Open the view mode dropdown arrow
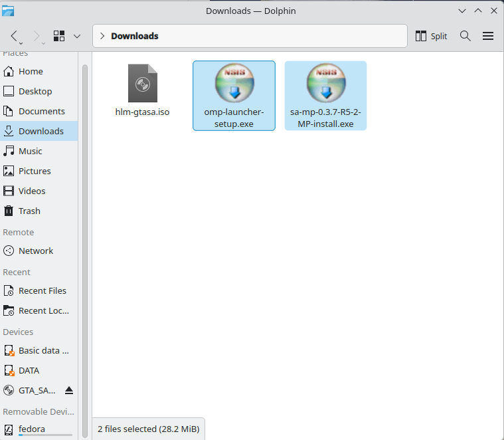The width and height of the screenshot is (504, 440). pyautogui.click(x=77, y=36)
